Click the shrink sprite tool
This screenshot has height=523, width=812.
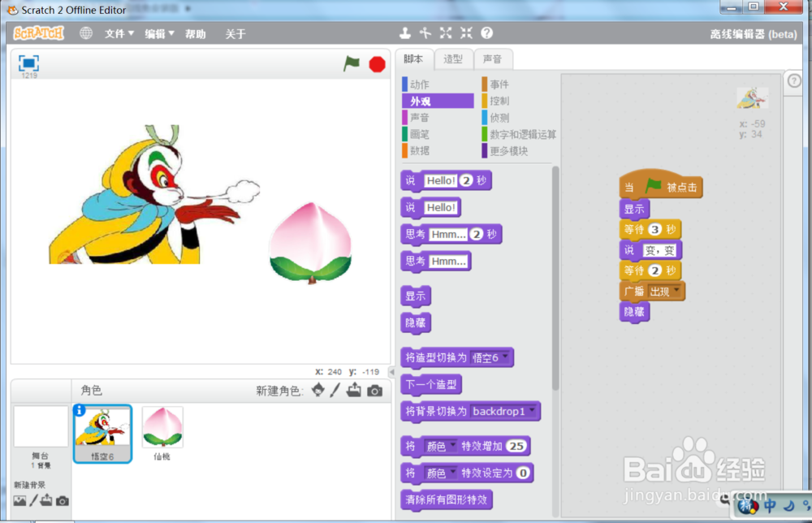coord(465,33)
